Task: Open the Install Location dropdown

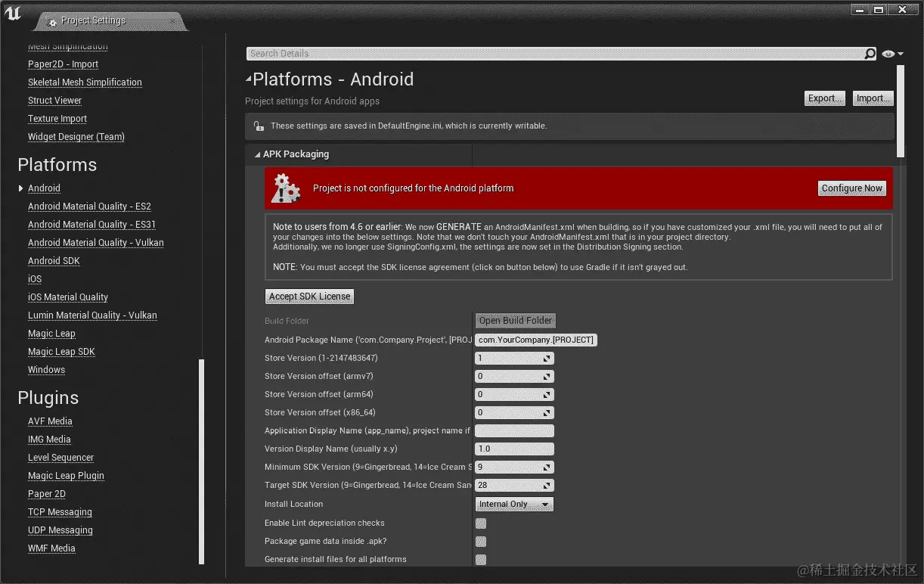Action: (x=514, y=504)
